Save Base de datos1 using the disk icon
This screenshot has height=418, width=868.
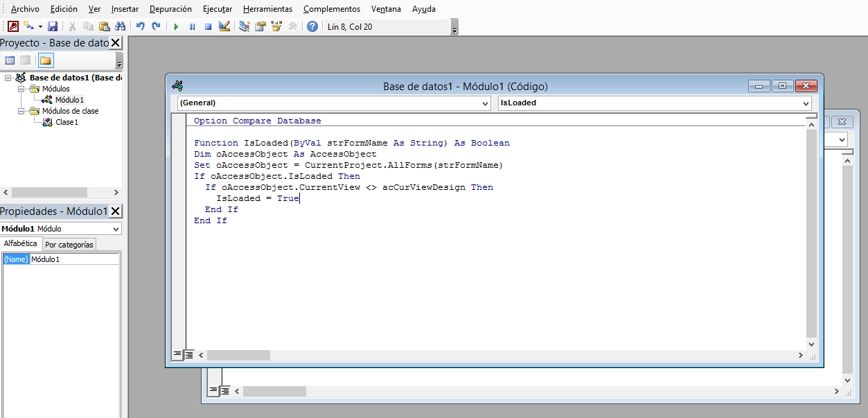click(53, 26)
